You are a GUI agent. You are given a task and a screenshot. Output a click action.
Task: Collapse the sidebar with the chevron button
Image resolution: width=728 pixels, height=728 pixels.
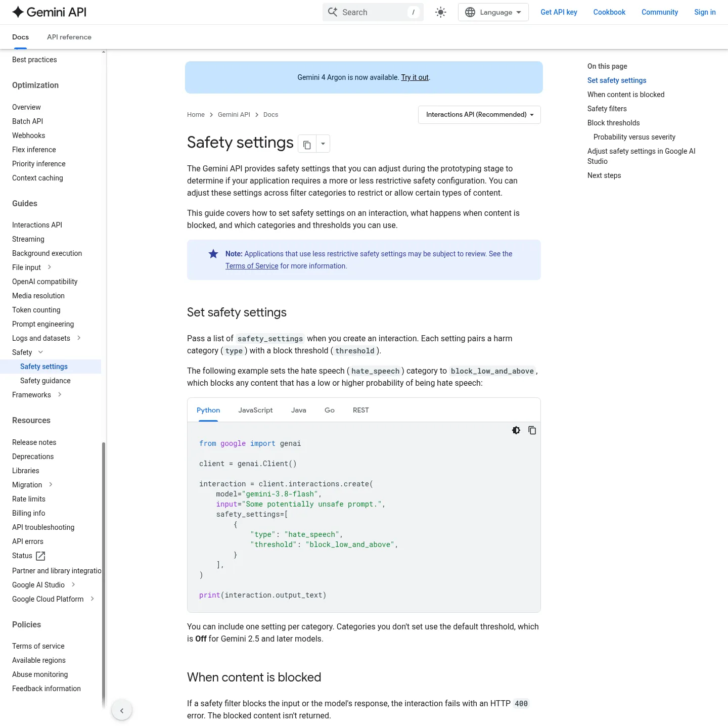point(122,710)
